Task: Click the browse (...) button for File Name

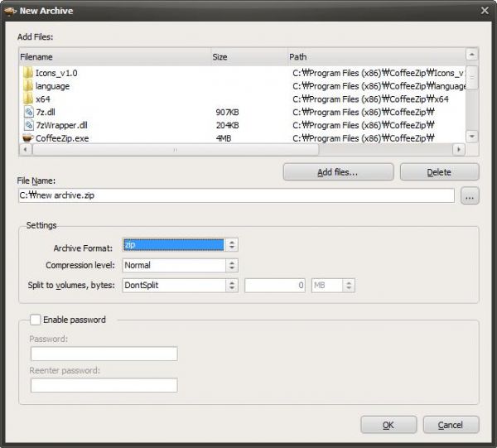Action: coord(470,195)
